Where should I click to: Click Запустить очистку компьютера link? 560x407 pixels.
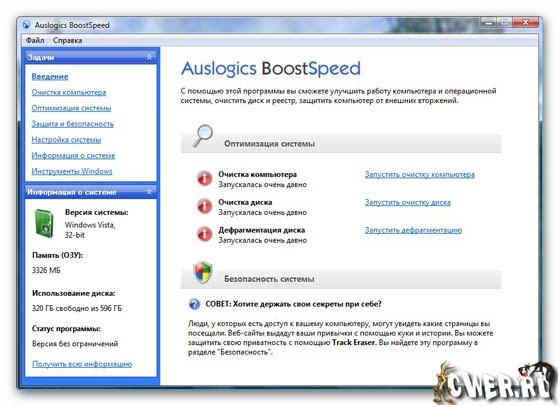420,175
